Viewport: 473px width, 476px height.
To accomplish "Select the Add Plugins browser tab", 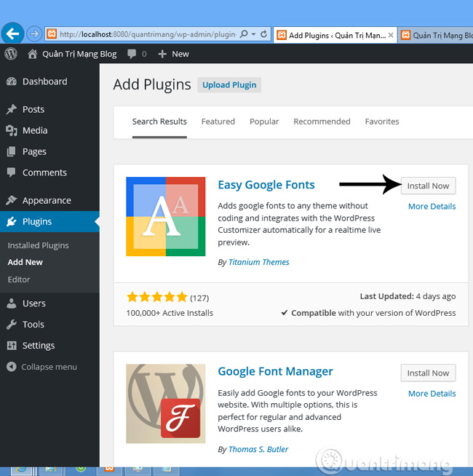I will tap(335, 35).
